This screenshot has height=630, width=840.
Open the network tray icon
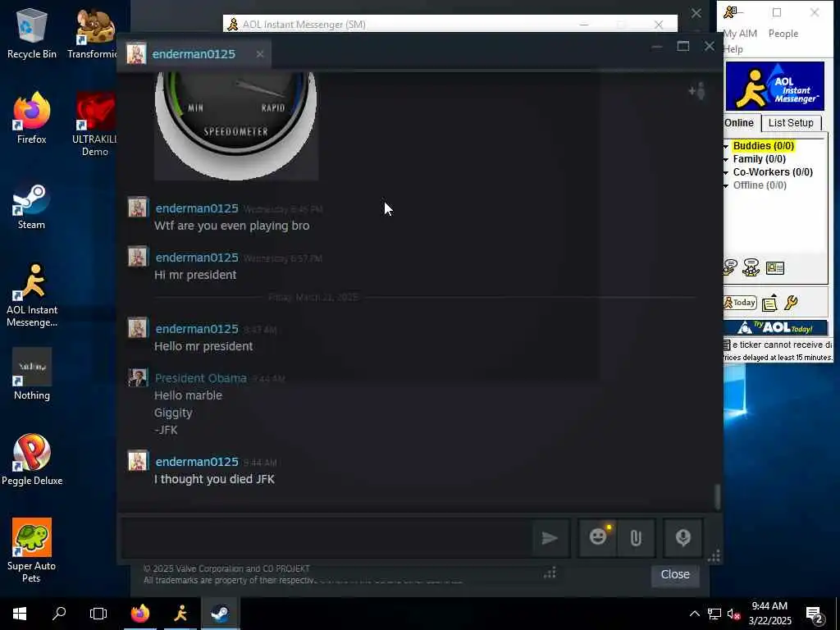pos(714,614)
